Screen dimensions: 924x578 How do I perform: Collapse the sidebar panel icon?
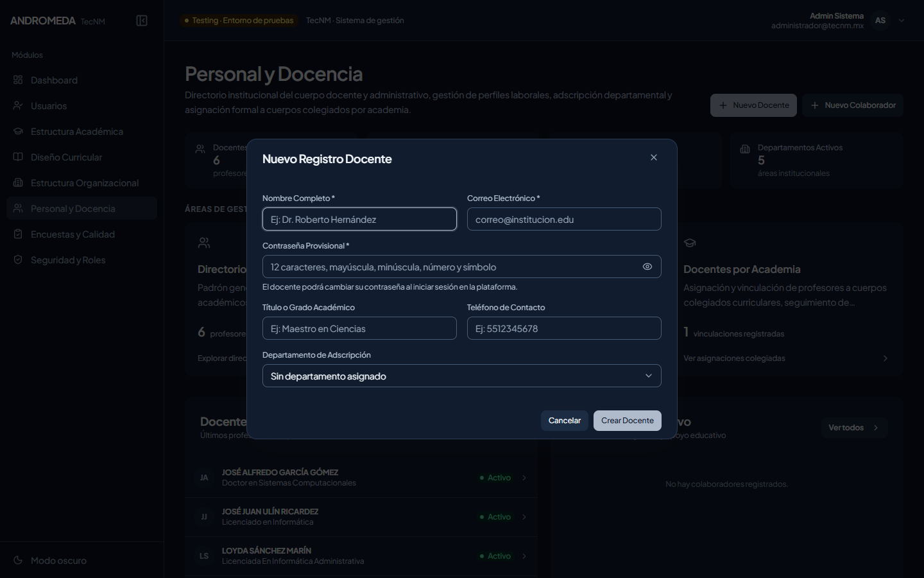(x=142, y=21)
